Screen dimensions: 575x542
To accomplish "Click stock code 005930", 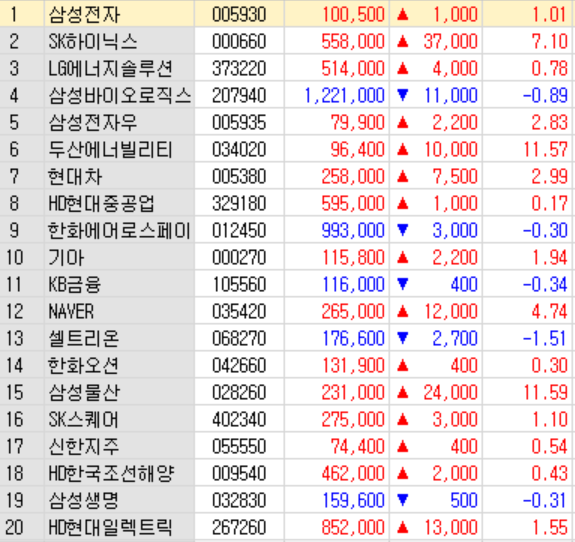I will [x=239, y=15].
